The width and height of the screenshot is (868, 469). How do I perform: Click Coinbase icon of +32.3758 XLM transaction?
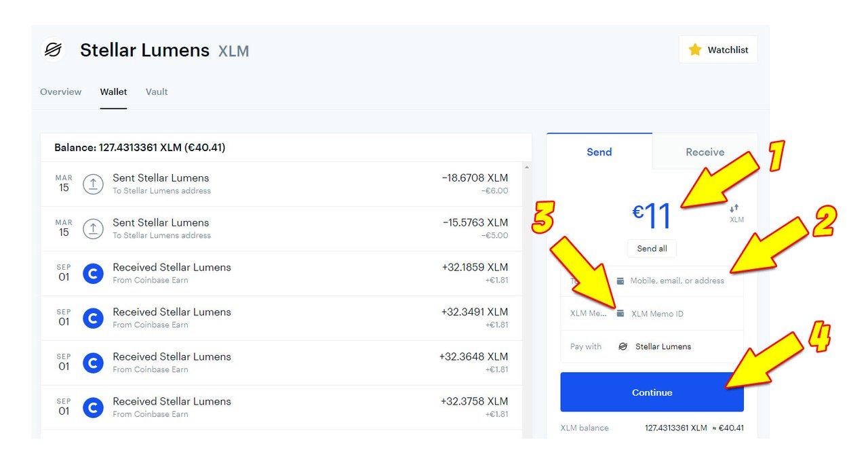93,407
